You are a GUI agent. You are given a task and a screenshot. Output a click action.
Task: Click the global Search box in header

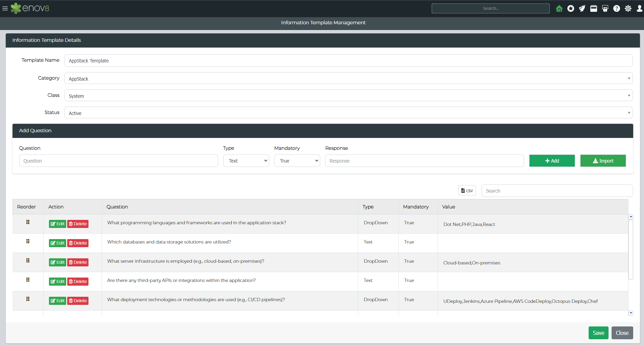pos(490,8)
